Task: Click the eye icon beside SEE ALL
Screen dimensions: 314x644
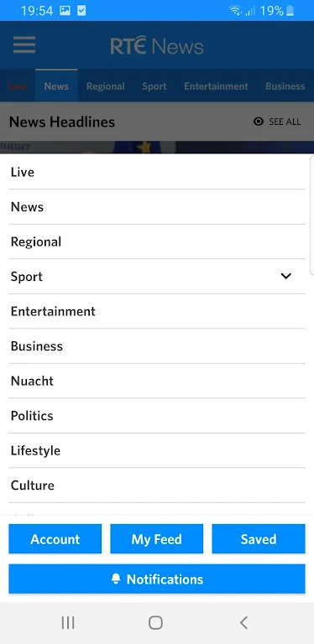Action: 259,122
